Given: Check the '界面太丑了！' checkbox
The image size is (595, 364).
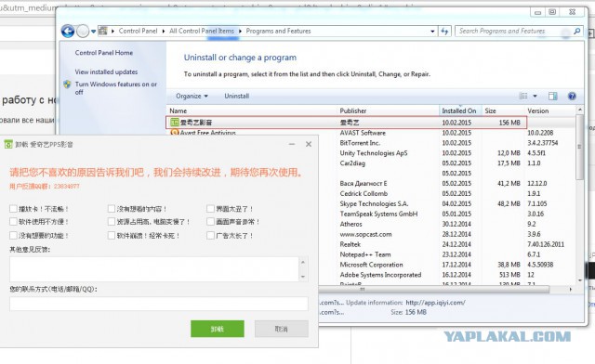Looking at the screenshot, I should coord(211,209).
